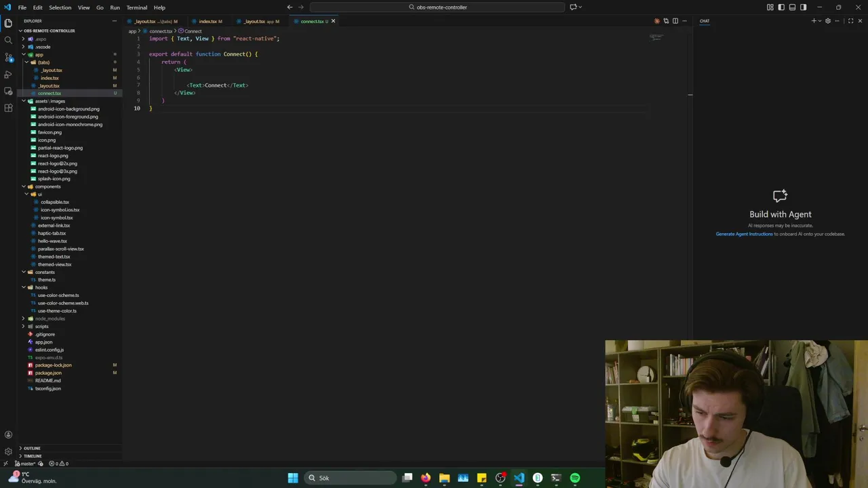Image resolution: width=868 pixels, height=488 pixels.
Task: Expand the .expo folder
Action: pyautogui.click(x=41, y=39)
